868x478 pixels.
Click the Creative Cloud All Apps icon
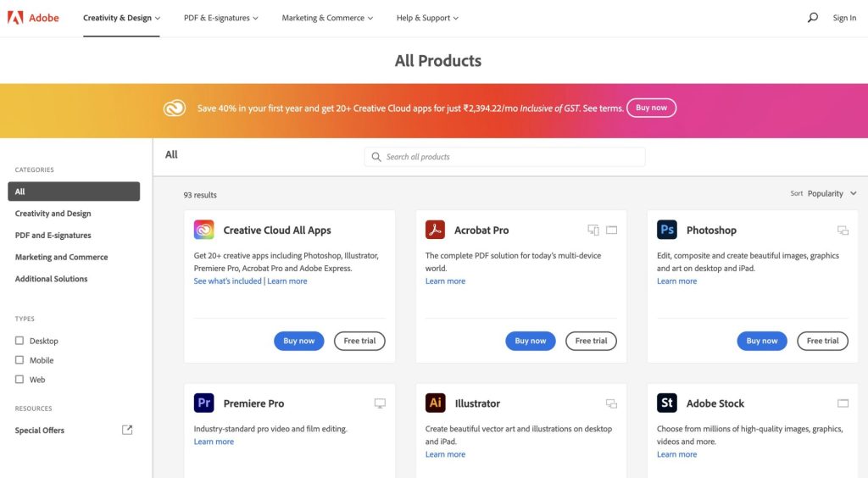pos(203,230)
